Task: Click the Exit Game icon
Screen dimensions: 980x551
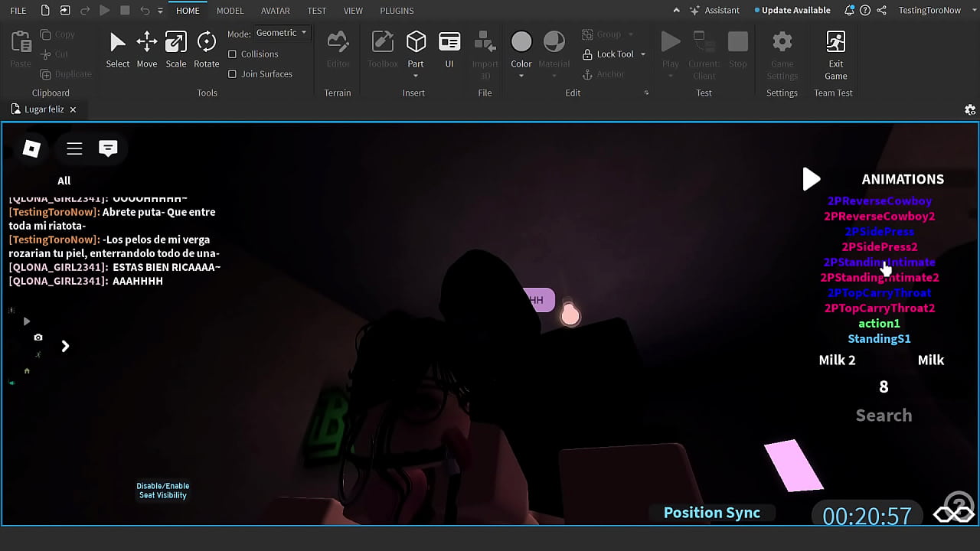Action: point(835,43)
